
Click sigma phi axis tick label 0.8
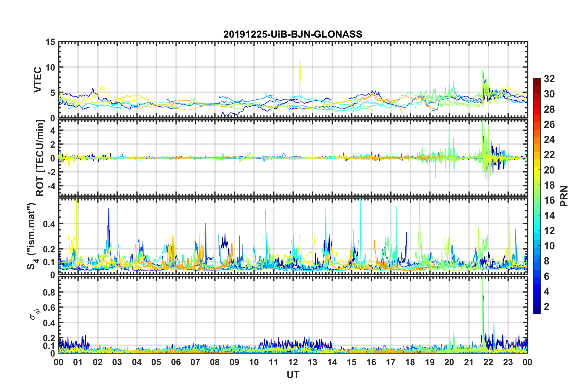point(49,292)
